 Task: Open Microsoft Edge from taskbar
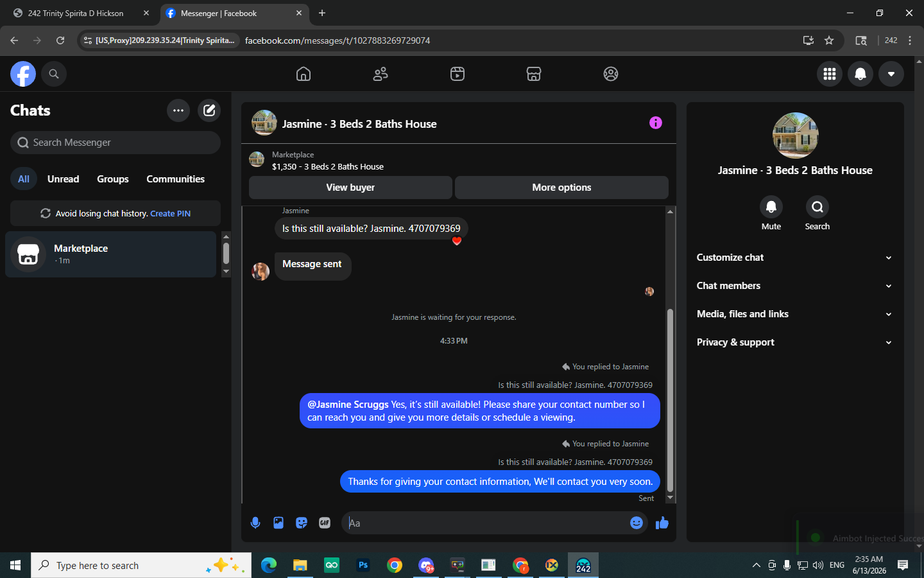pos(269,565)
